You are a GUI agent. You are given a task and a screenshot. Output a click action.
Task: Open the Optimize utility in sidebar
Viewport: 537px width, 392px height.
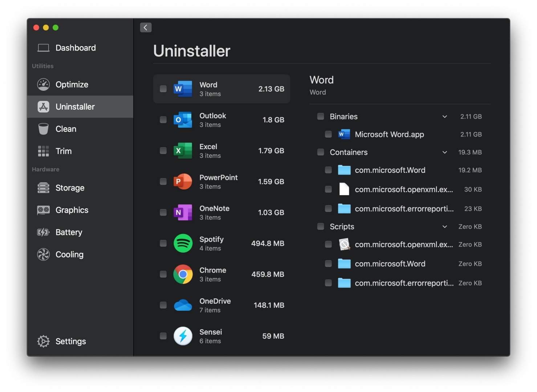72,85
